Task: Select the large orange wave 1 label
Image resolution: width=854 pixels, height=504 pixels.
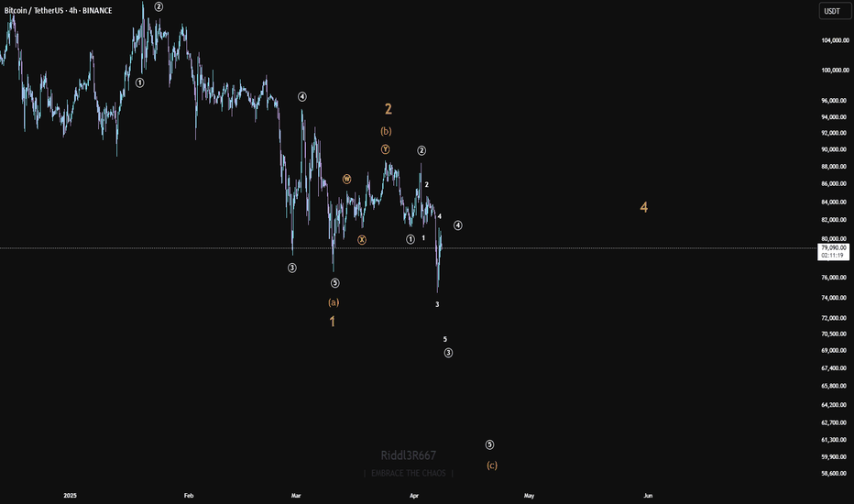Action: (333, 322)
